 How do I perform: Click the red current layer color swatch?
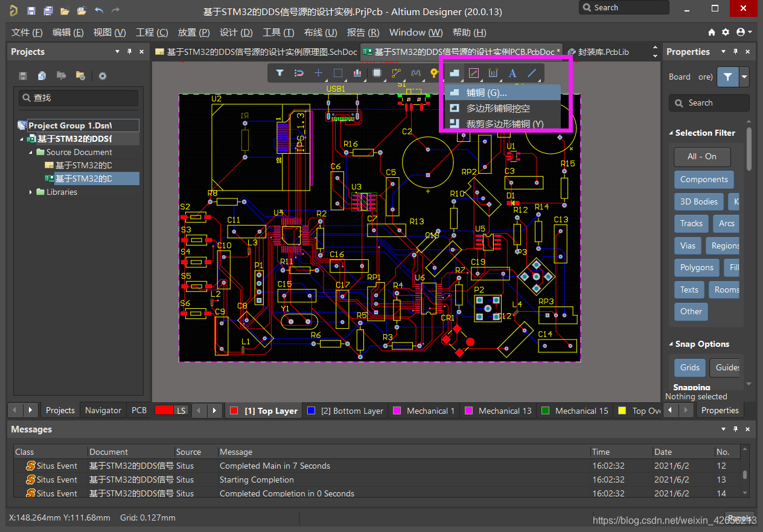164,410
